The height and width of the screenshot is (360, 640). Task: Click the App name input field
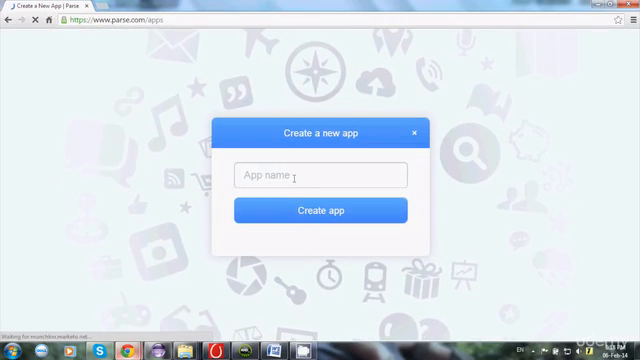tap(320, 175)
